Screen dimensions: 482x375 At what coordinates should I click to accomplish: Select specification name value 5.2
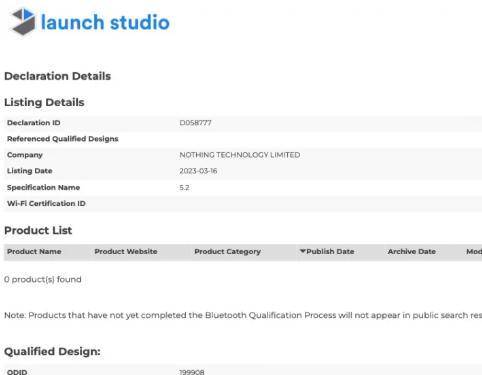(184, 187)
